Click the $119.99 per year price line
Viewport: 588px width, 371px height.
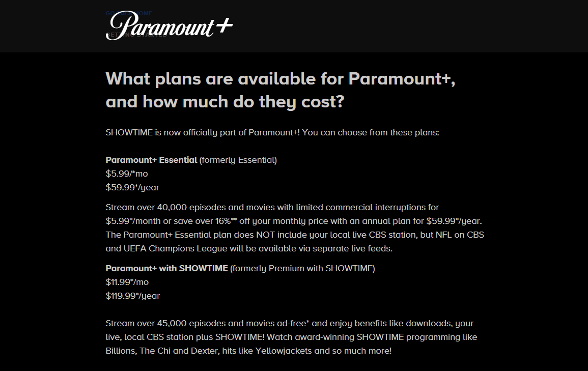click(x=132, y=296)
